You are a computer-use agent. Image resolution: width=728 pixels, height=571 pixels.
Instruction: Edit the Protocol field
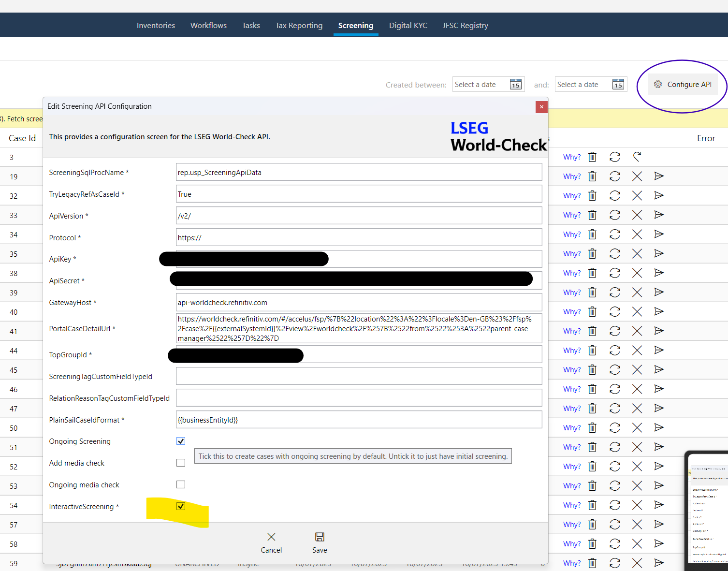click(359, 238)
